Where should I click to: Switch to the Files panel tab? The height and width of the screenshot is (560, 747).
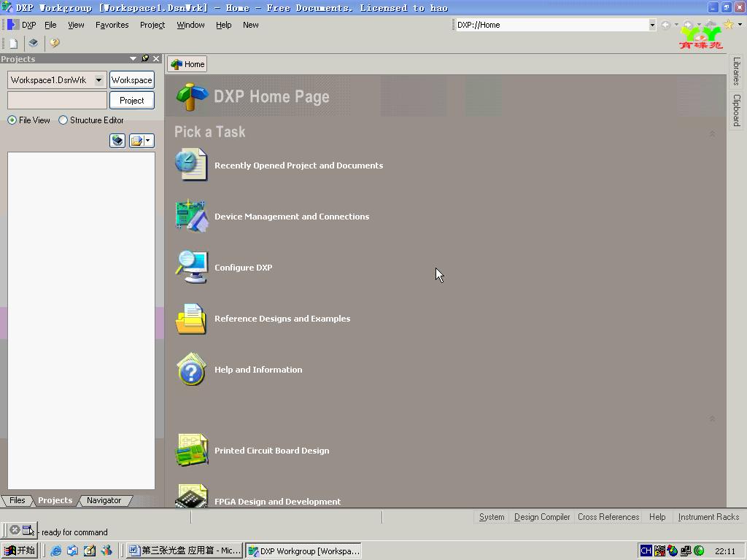(x=18, y=500)
